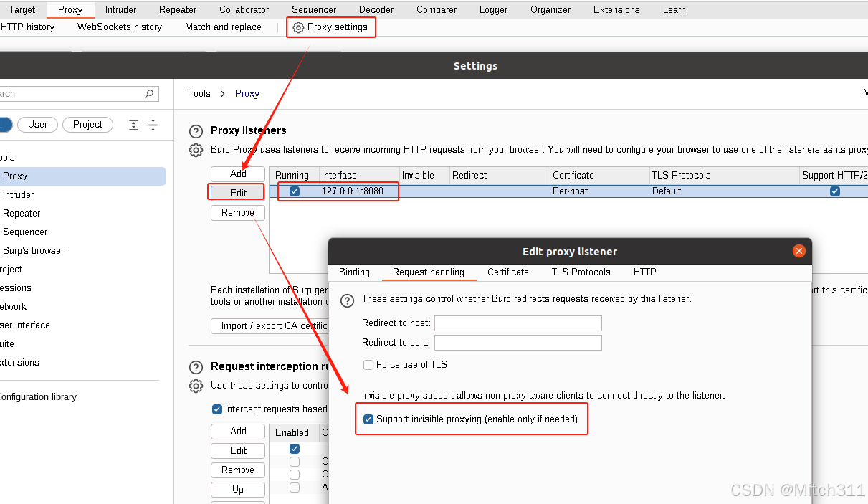Open gear options for Proxy listeners section

coord(196,150)
